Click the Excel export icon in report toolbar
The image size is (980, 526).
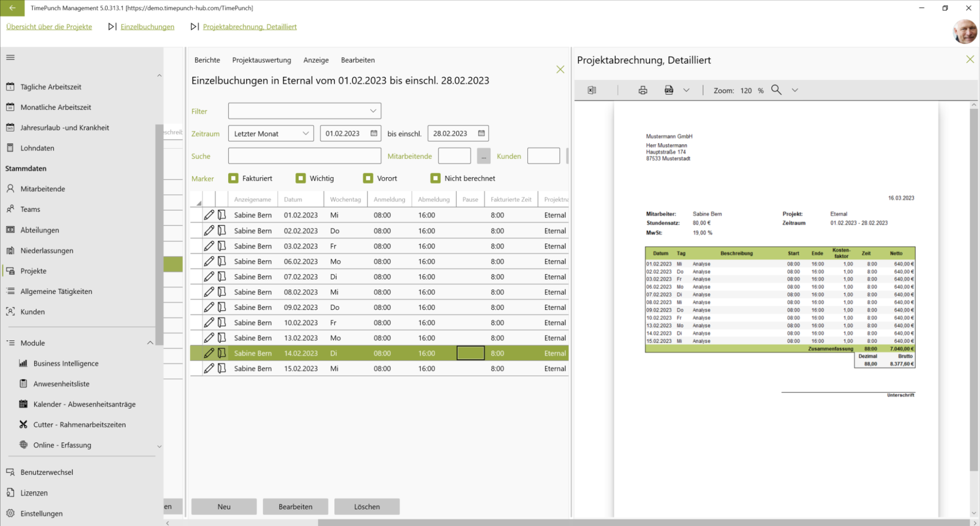pos(591,90)
